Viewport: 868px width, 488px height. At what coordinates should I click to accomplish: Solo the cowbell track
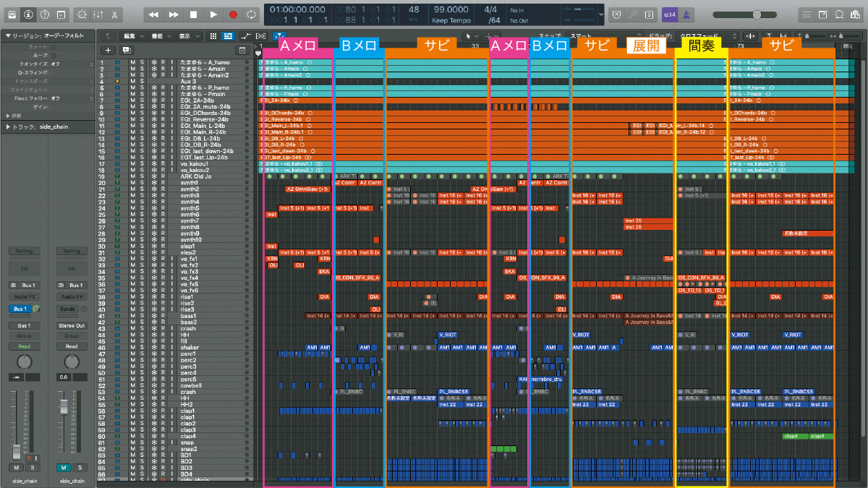point(142,385)
